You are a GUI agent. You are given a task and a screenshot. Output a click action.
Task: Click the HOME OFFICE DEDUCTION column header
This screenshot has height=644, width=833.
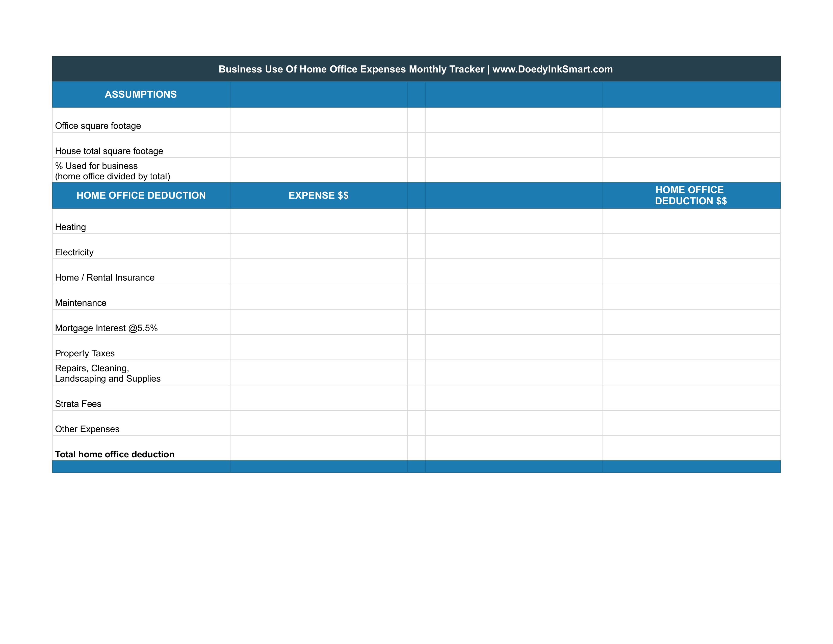[x=141, y=195]
